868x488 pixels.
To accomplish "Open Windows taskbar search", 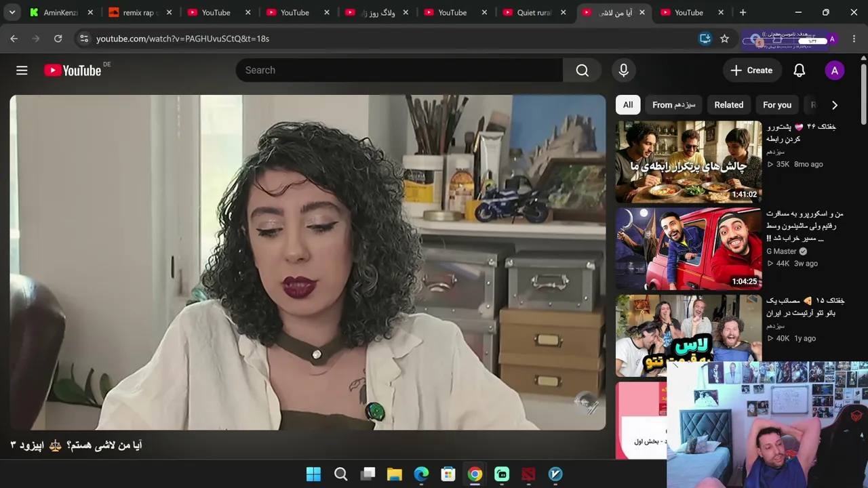I will (x=340, y=474).
